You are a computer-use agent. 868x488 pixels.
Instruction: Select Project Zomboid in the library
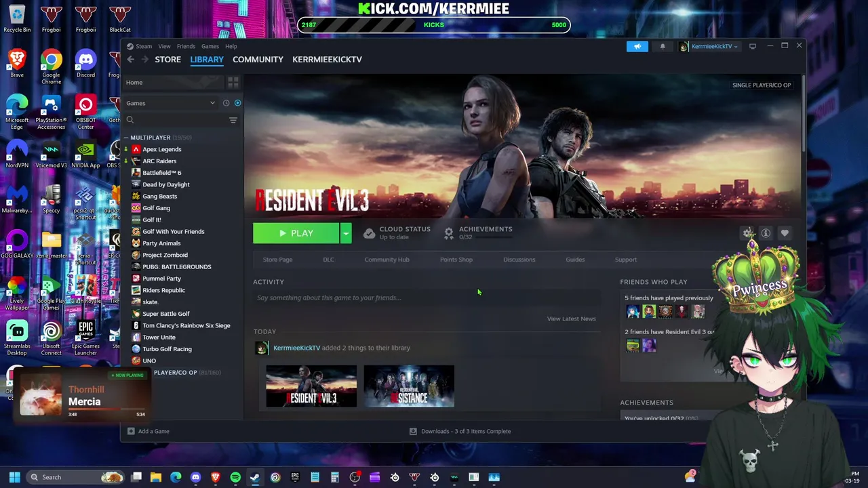click(165, 255)
